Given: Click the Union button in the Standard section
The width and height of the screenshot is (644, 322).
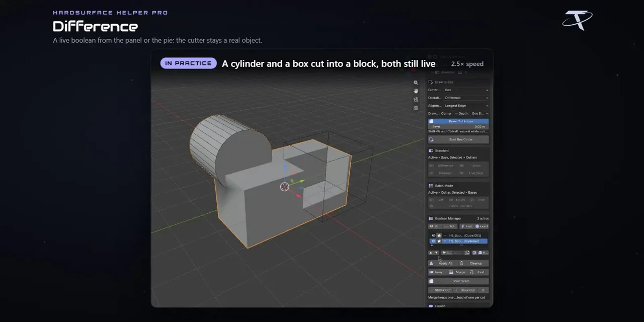Looking at the screenshot, I should coord(473,166).
